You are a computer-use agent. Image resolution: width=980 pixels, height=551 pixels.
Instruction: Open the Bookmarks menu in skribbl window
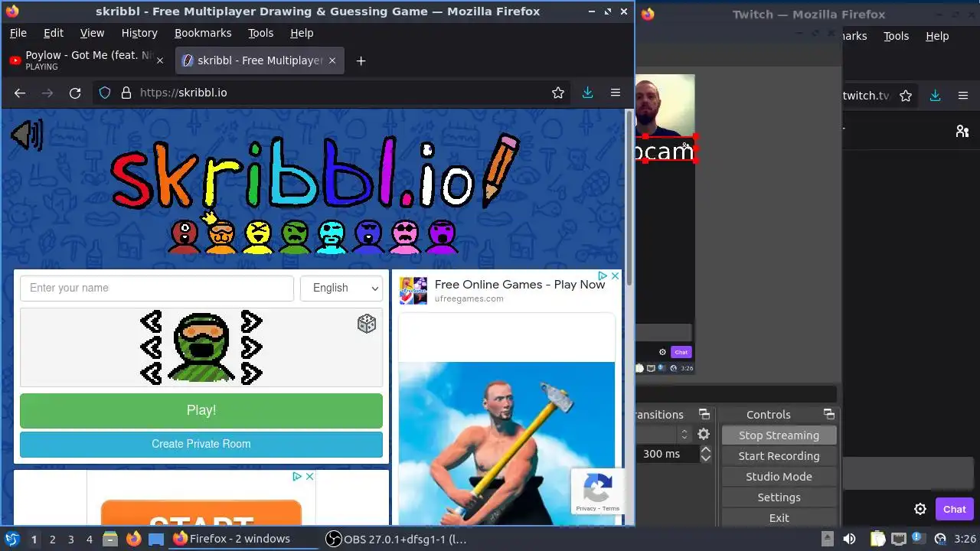click(x=203, y=33)
